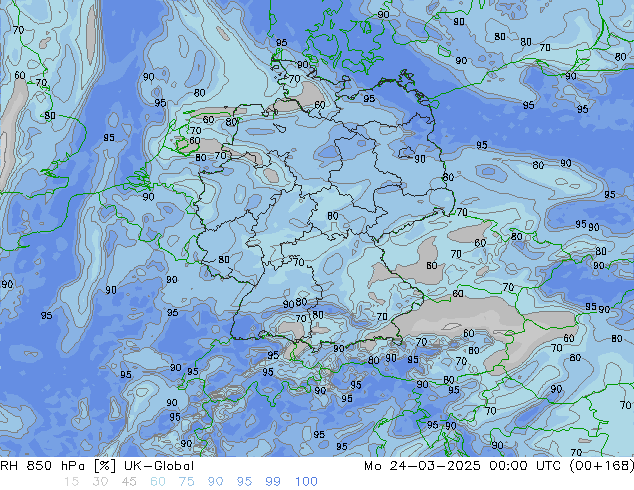Click the "95" entry in the bottom legend
Viewport: 634px width, 490px height.
[x=244, y=482]
